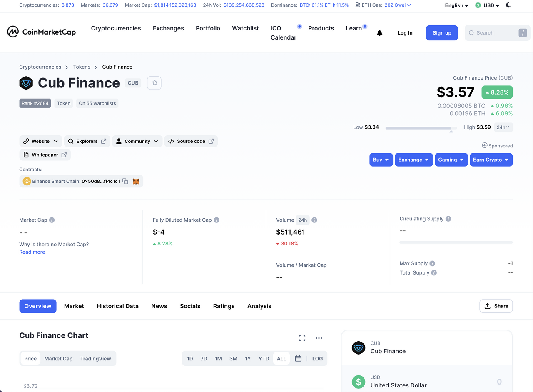Add Cub Finance to watchlist star
This screenshot has width=533, height=392.
coord(154,82)
